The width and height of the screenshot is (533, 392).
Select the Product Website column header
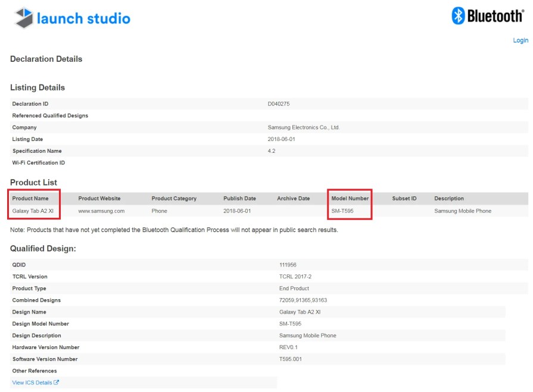(x=99, y=198)
